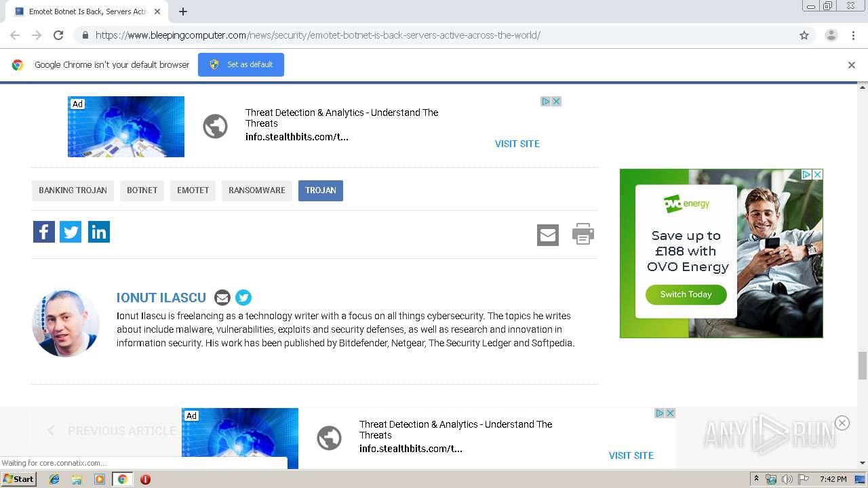The image size is (868, 488).
Task: Email author Ionut Ilascu icon
Action: [222, 298]
